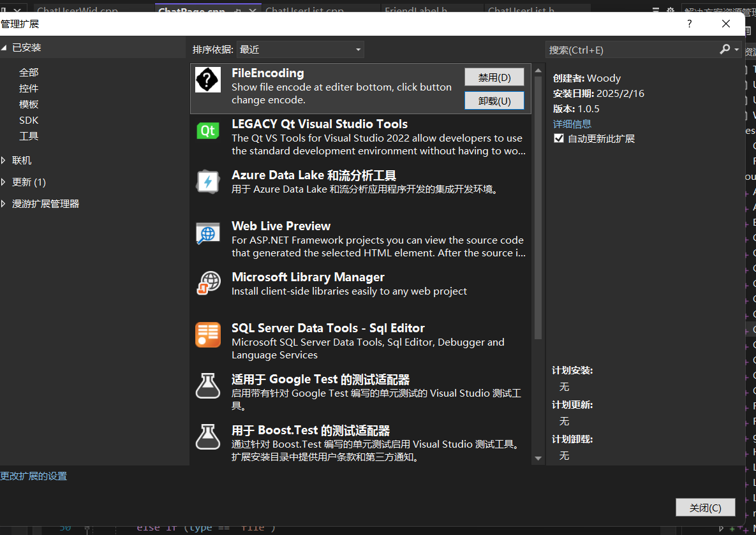The height and width of the screenshot is (535, 756).
Task: Uninstall FileEncoding with 卸载(U) button
Action: tap(494, 101)
